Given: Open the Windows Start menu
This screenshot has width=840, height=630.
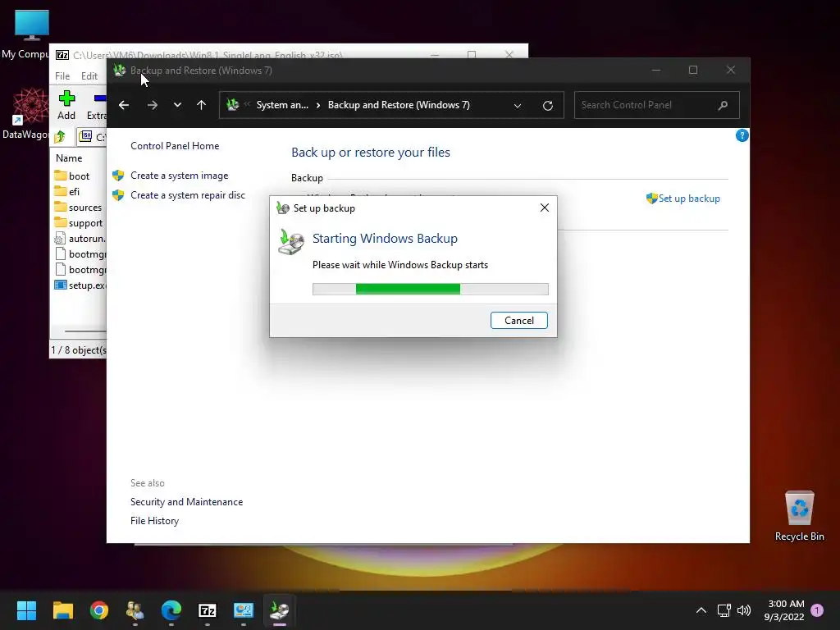Looking at the screenshot, I should (x=26, y=610).
